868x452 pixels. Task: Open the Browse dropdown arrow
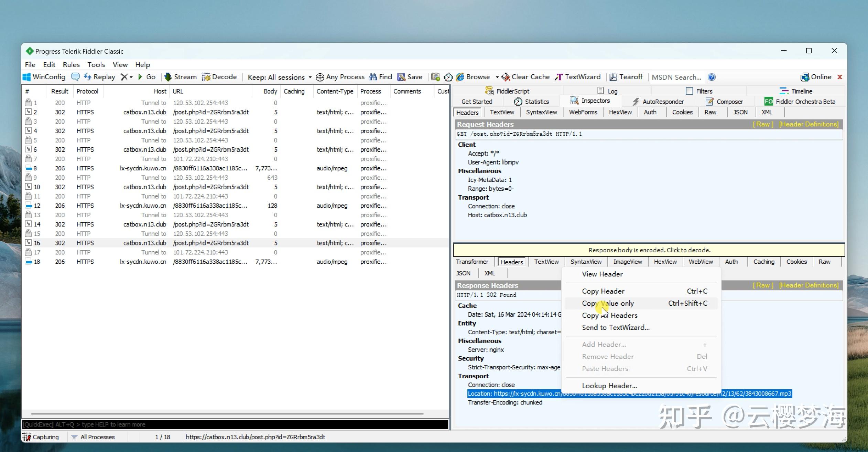(497, 77)
